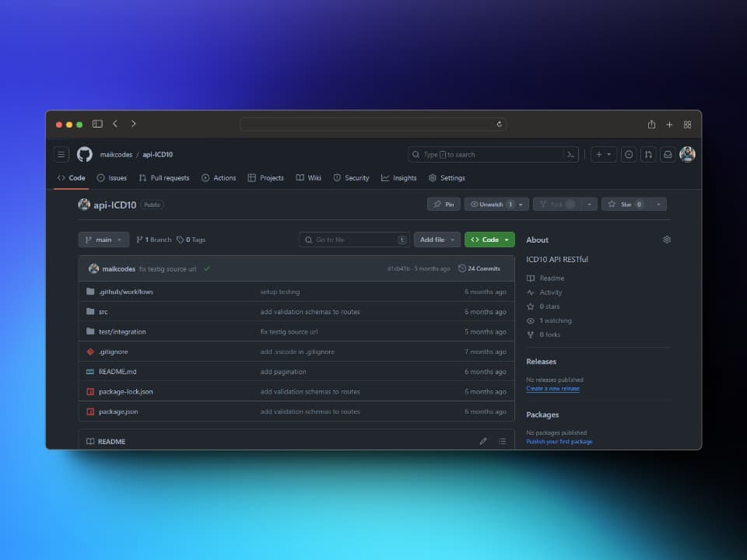This screenshot has width=747, height=560.
Task: Open the notifications inbox icon
Action: (668, 154)
